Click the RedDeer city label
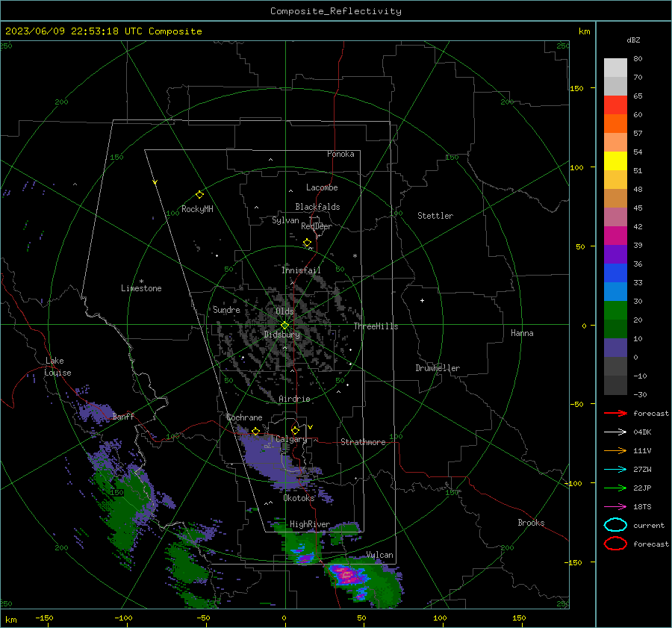The height and width of the screenshot is (628, 672). [x=317, y=226]
